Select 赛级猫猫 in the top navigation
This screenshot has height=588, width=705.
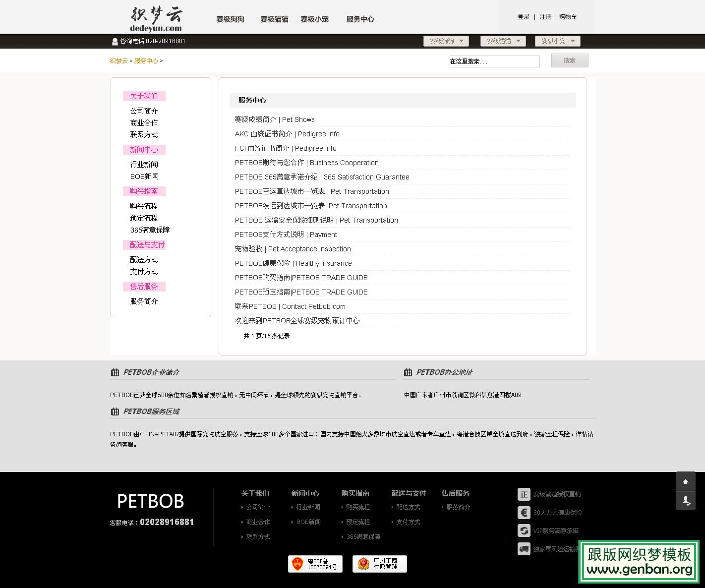(274, 19)
